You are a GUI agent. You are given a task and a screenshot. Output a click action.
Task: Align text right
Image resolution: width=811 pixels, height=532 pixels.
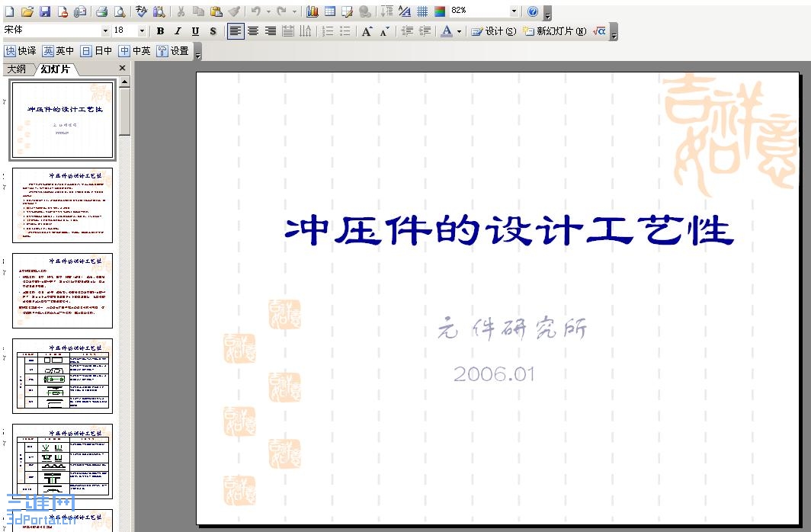pyautogui.click(x=271, y=31)
